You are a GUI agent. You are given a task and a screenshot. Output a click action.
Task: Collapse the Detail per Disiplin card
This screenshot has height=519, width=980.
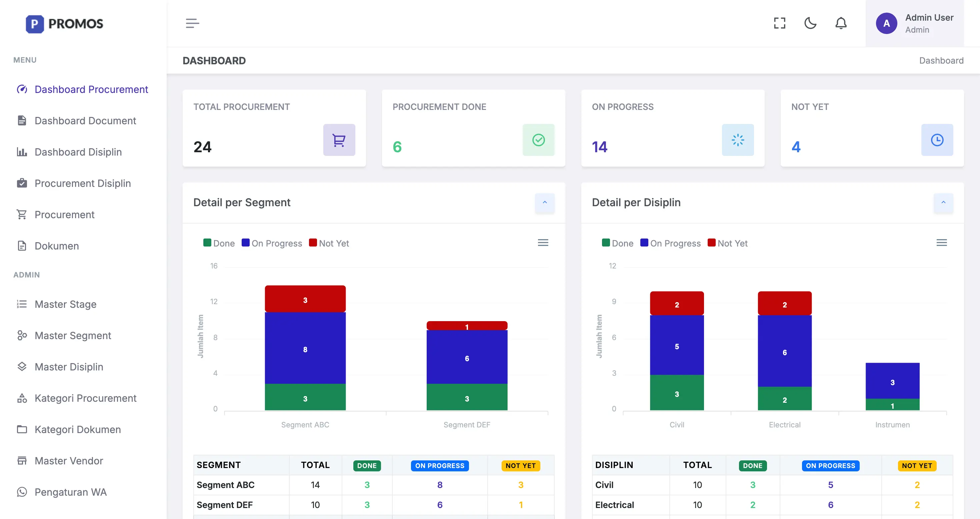click(x=943, y=203)
